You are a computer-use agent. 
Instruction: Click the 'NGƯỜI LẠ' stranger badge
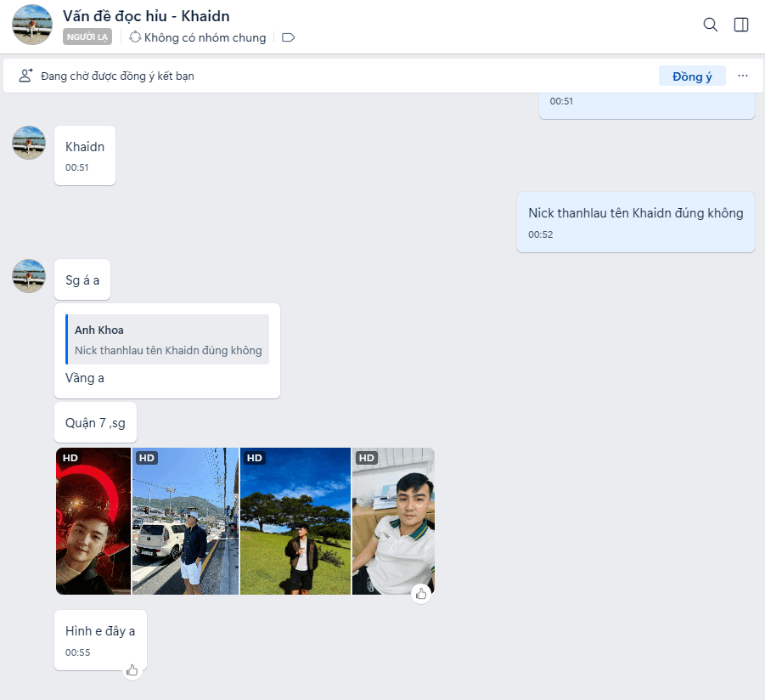coord(87,37)
